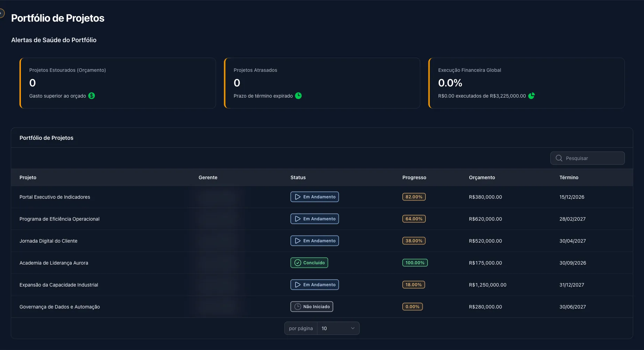Viewport: 644px width, 350px height.
Task: Select the Jornada Digital do Cliente project
Action: 48,241
